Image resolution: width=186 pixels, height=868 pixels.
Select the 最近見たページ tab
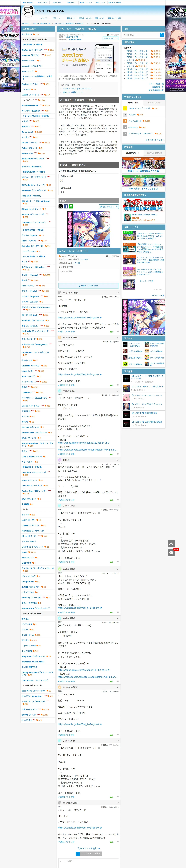click(133, 153)
